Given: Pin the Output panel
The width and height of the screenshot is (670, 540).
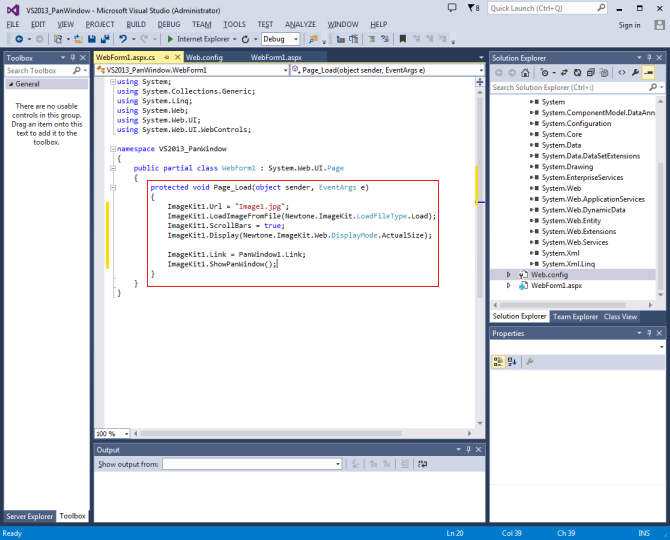Looking at the screenshot, I should [468, 449].
